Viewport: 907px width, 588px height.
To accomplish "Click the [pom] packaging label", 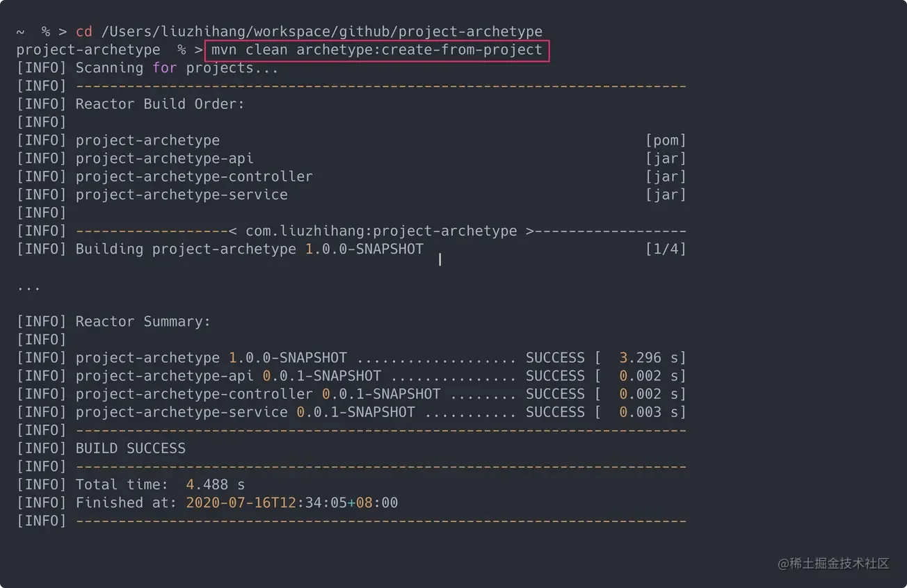I will point(665,140).
